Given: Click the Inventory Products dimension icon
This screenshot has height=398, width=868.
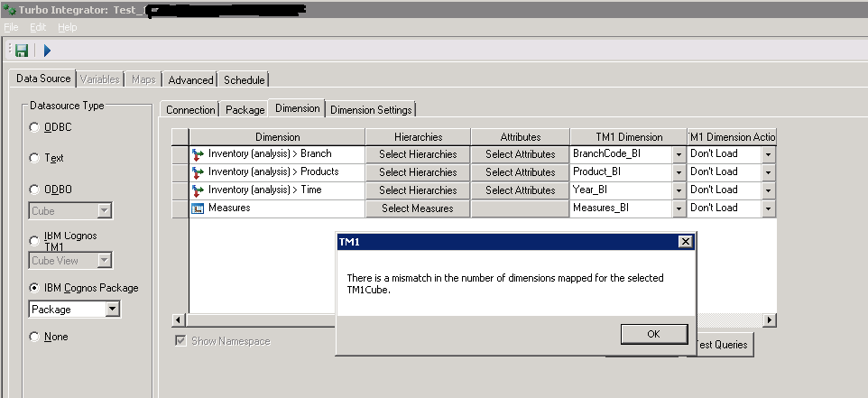Looking at the screenshot, I should click(x=198, y=172).
